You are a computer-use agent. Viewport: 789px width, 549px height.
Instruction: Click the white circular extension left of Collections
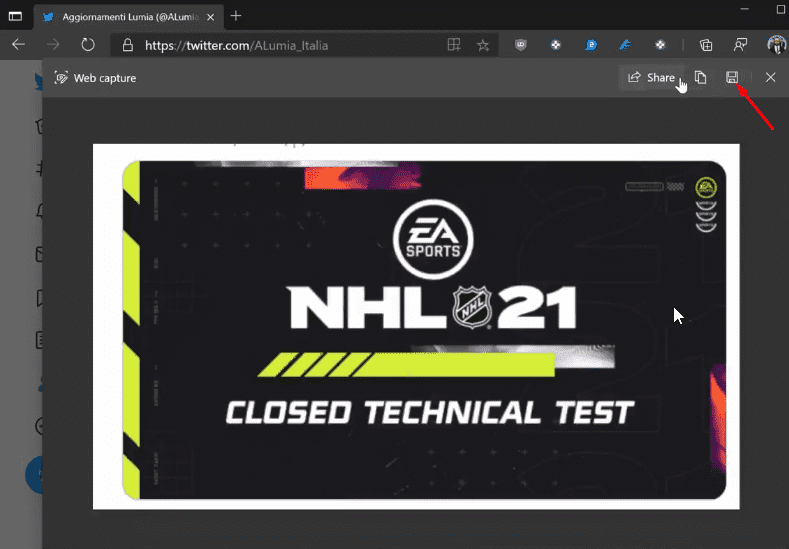pos(660,45)
